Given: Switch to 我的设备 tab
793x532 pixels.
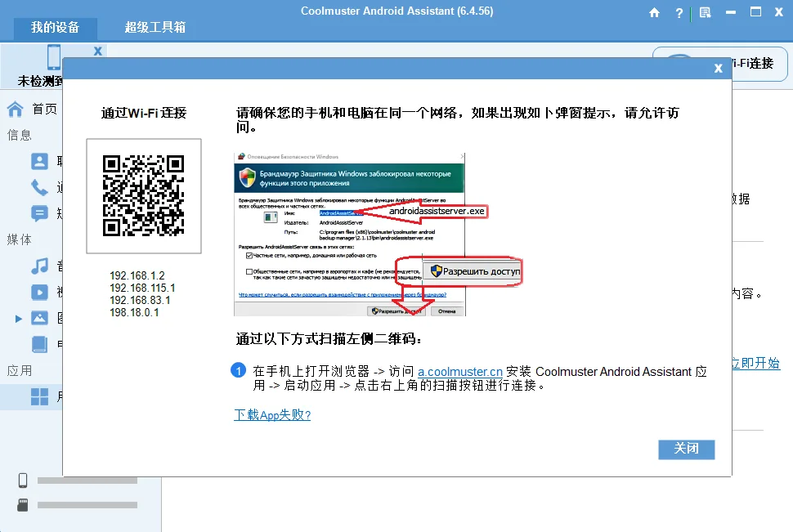Looking at the screenshot, I should [55, 27].
